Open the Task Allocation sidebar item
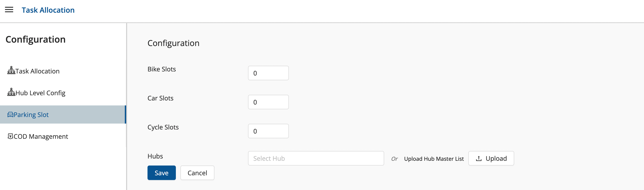The image size is (644, 190). tap(37, 71)
